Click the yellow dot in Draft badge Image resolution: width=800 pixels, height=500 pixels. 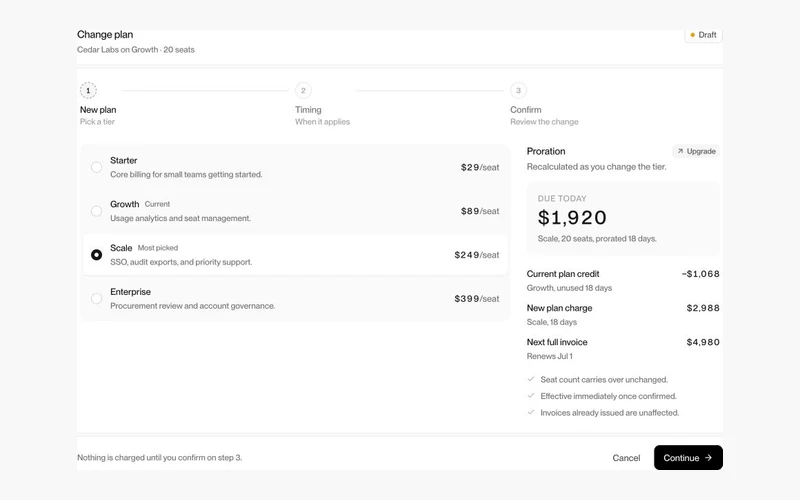tap(692, 35)
